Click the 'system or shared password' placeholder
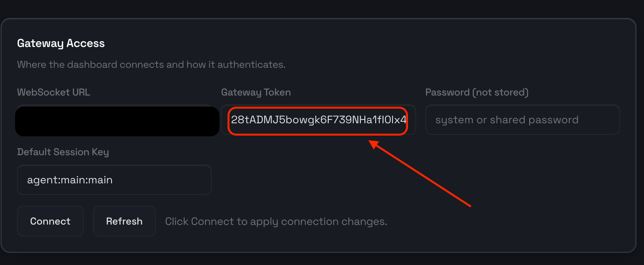The image size is (644, 265). click(507, 120)
